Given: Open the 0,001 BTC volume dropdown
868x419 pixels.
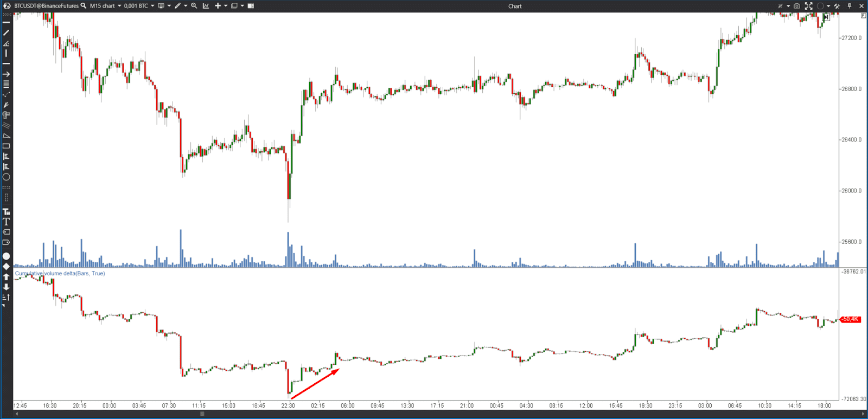Looking at the screenshot, I should (x=139, y=6).
